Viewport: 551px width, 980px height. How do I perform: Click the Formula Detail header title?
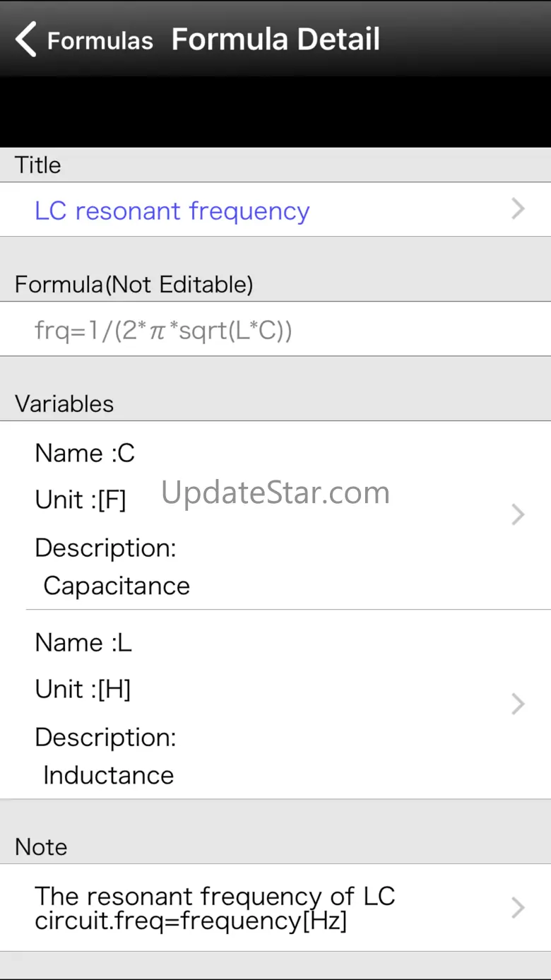pos(275,39)
